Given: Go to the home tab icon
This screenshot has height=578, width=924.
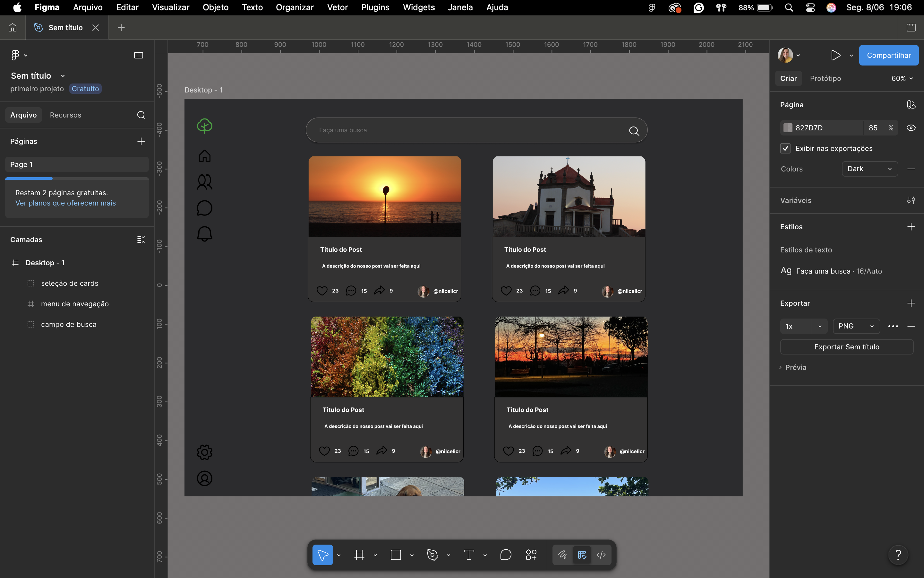Looking at the screenshot, I should 13,28.
